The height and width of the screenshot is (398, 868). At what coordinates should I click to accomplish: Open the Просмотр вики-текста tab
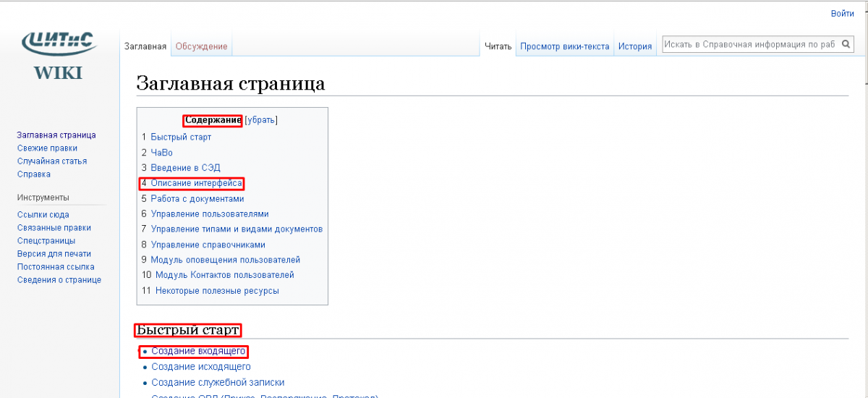(564, 46)
